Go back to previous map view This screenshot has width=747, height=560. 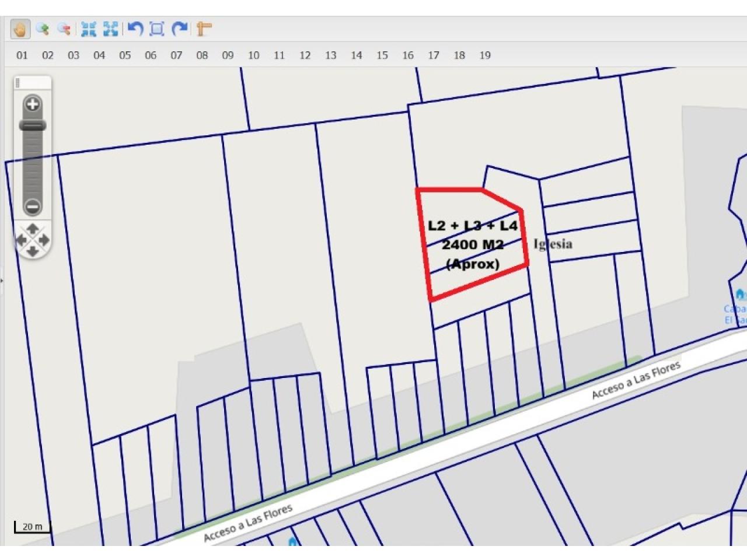point(135,29)
